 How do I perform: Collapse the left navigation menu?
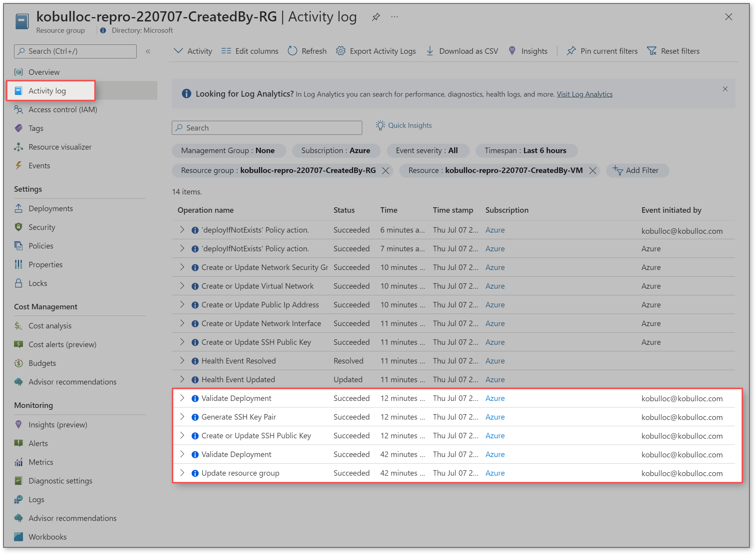click(148, 51)
